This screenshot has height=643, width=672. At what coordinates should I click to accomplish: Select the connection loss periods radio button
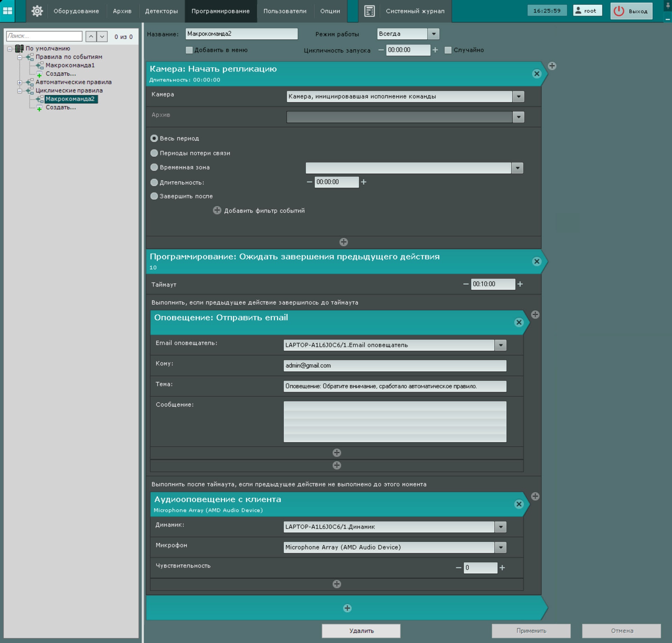point(154,153)
